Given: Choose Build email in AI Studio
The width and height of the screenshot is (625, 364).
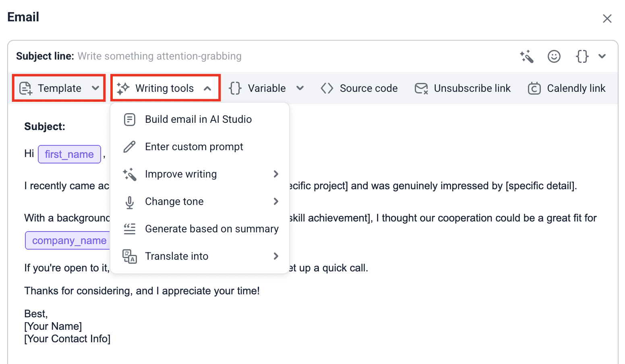Looking at the screenshot, I should pos(200,119).
